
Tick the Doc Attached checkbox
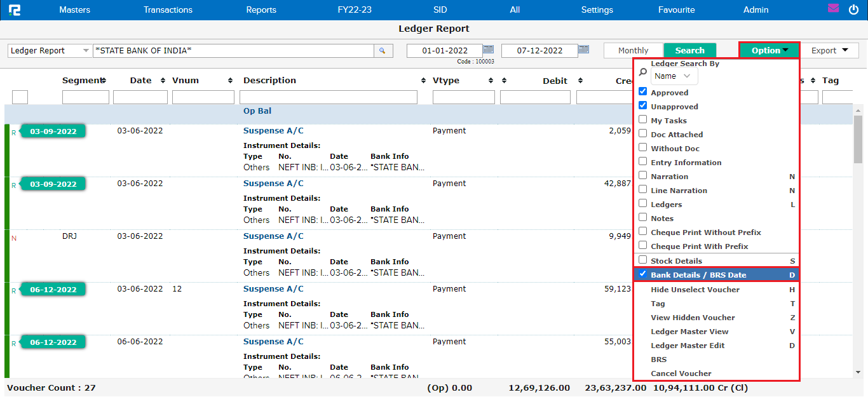click(x=642, y=134)
